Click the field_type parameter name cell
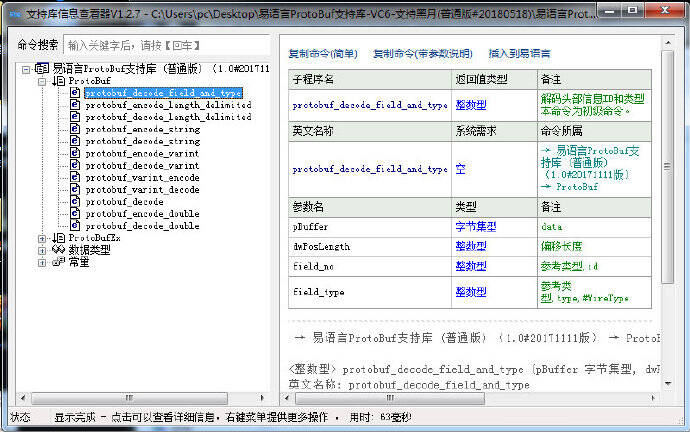The width and height of the screenshot is (690, 432). pos(370,292)
